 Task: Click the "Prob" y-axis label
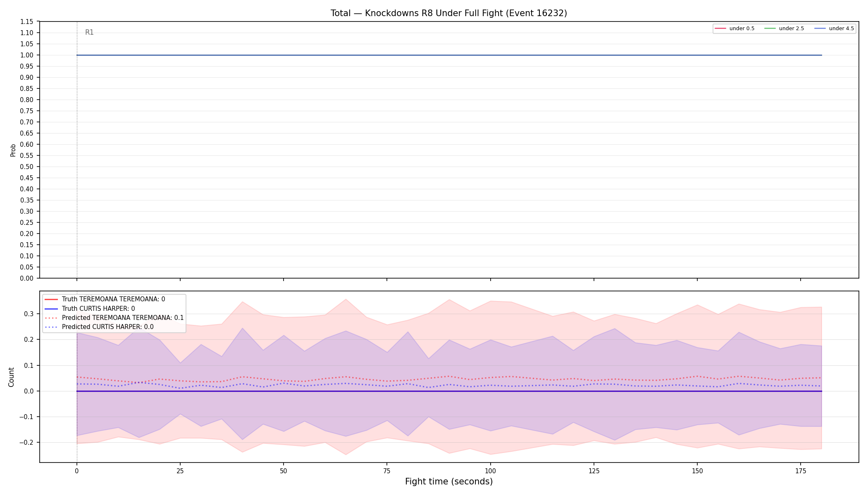click(x=13, y=150)
